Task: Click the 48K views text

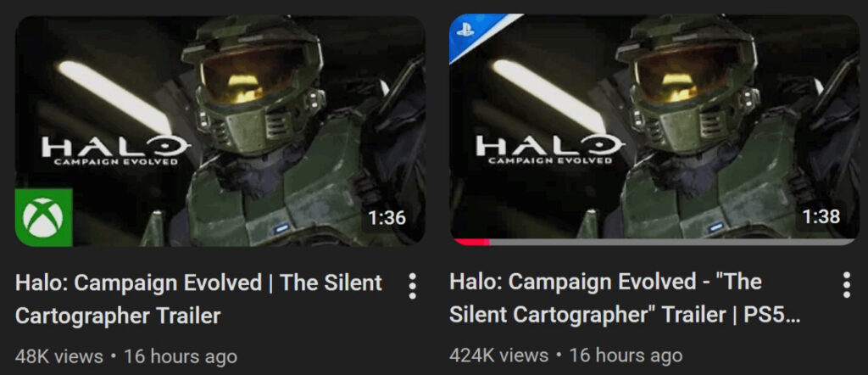Action: (x=59, y=356)
